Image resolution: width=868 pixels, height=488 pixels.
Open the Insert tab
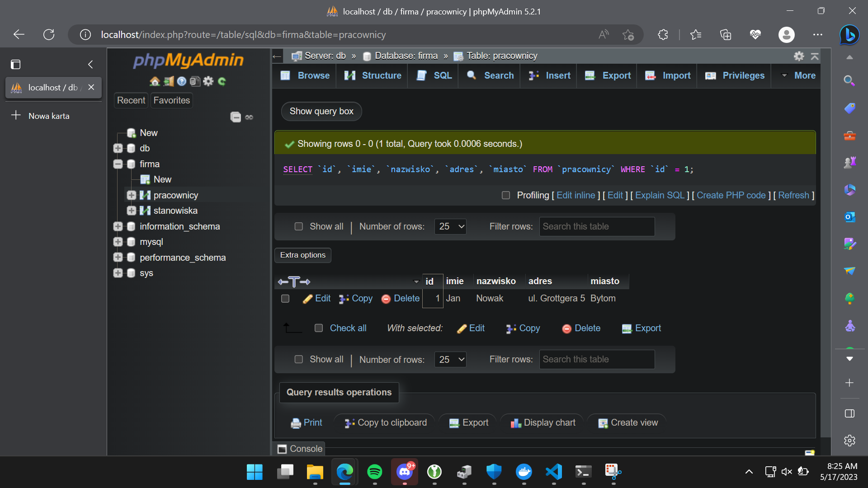click(549, 75)
